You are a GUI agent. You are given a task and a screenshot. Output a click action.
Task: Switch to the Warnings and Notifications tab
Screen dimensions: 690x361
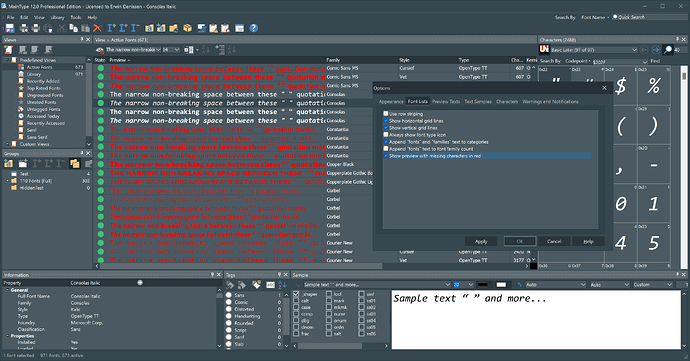550,102
